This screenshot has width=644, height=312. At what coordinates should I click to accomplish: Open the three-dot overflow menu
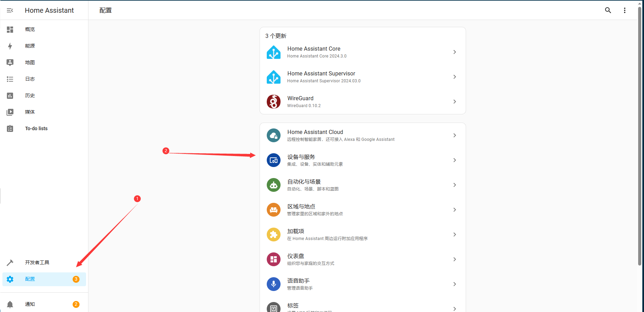(625, 10)
